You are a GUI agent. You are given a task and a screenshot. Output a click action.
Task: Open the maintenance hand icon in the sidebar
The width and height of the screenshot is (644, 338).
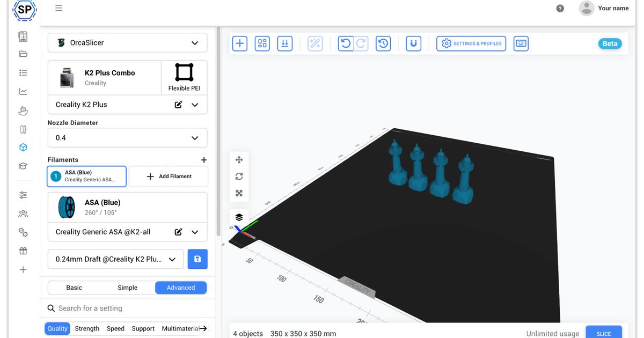23,111
